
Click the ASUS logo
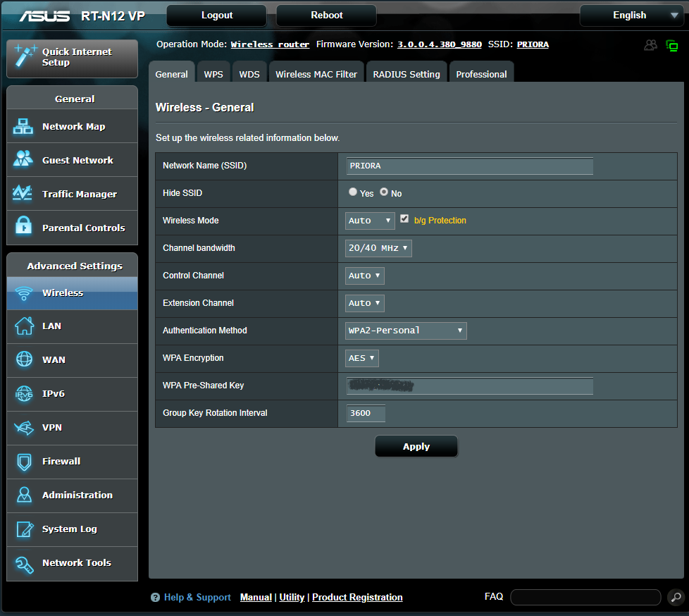click(44, 16)
